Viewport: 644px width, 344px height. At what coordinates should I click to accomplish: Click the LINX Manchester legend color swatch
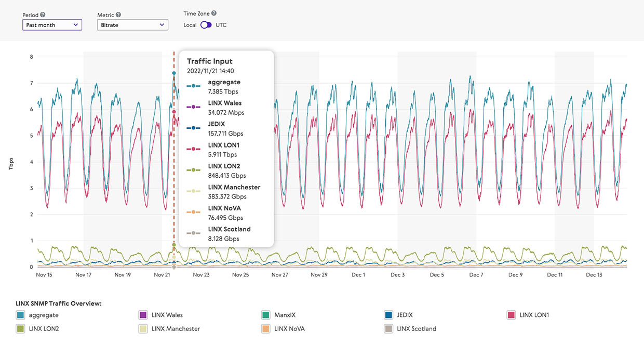coord(143,328)
